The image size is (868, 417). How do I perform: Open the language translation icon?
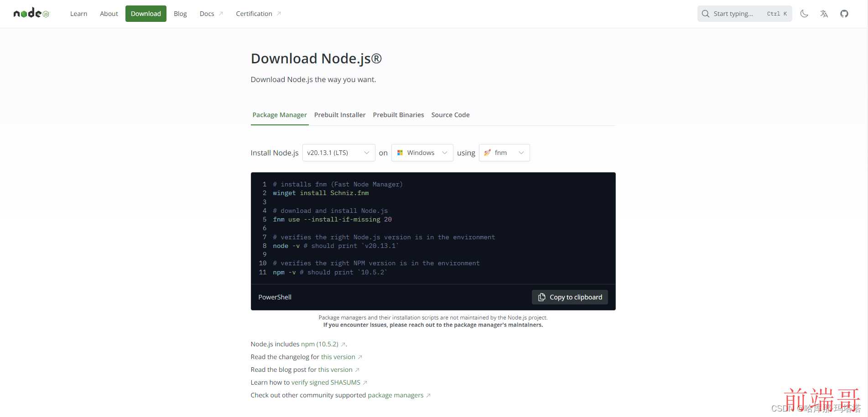(824, 14)
